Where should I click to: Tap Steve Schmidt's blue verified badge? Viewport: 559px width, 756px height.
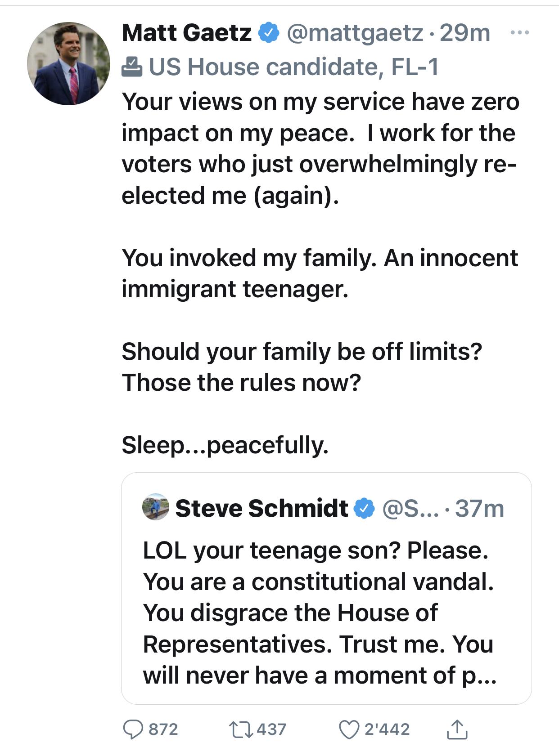point(364,508)
